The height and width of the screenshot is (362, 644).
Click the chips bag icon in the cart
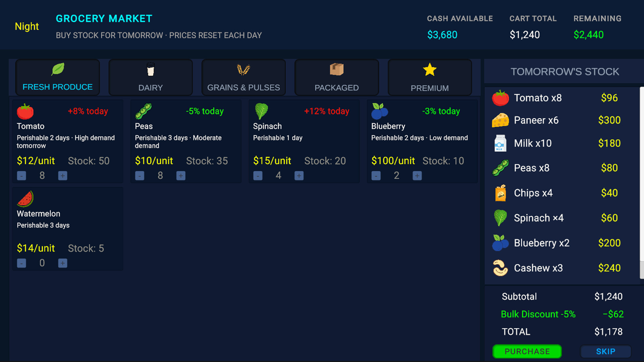(500, 193)
